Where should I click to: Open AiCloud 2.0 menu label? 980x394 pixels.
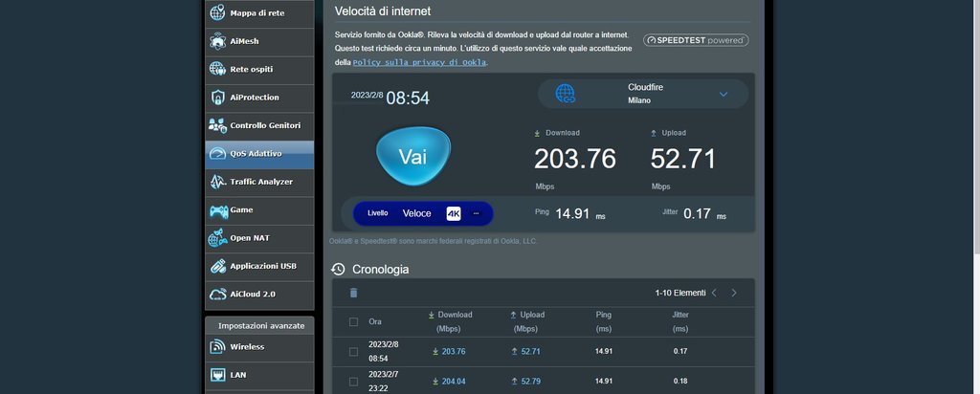click(x=253, y=295)
